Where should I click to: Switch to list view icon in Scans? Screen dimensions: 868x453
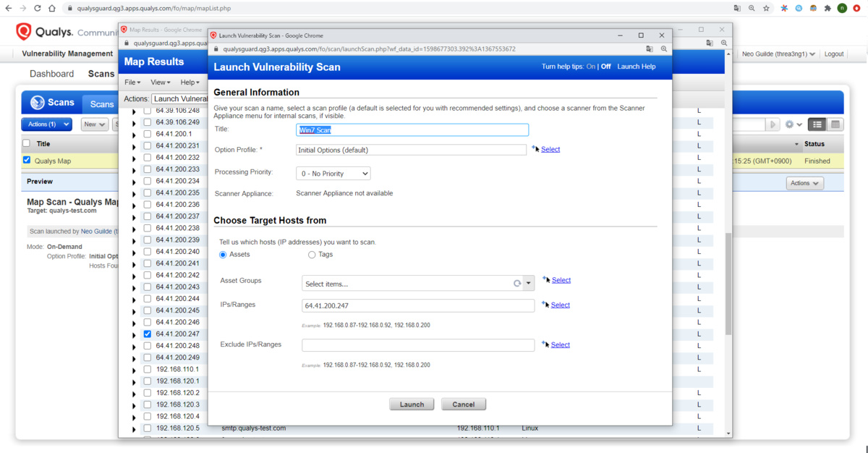point(816,124)
